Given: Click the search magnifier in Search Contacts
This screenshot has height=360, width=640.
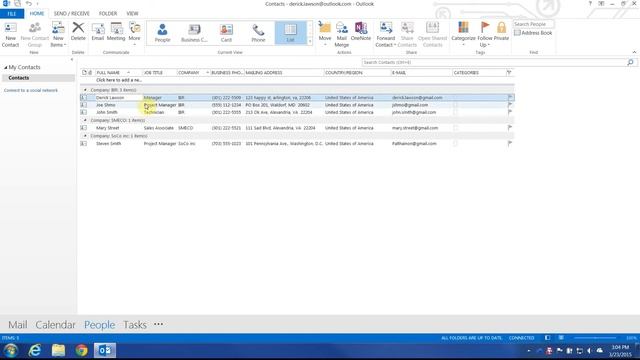Looking at the screenshot, I should tap(630, 62).
